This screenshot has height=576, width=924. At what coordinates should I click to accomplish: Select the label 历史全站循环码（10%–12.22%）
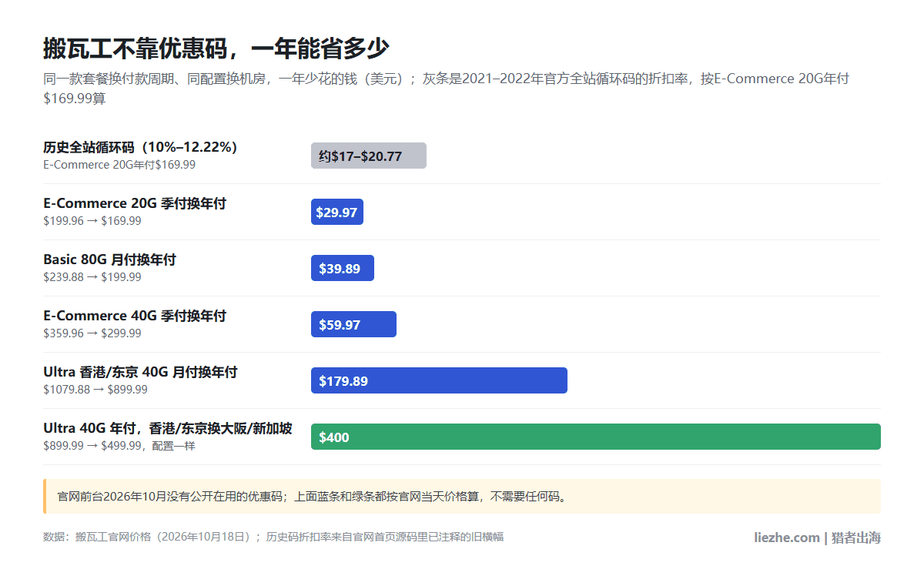[x=141, y=147]
